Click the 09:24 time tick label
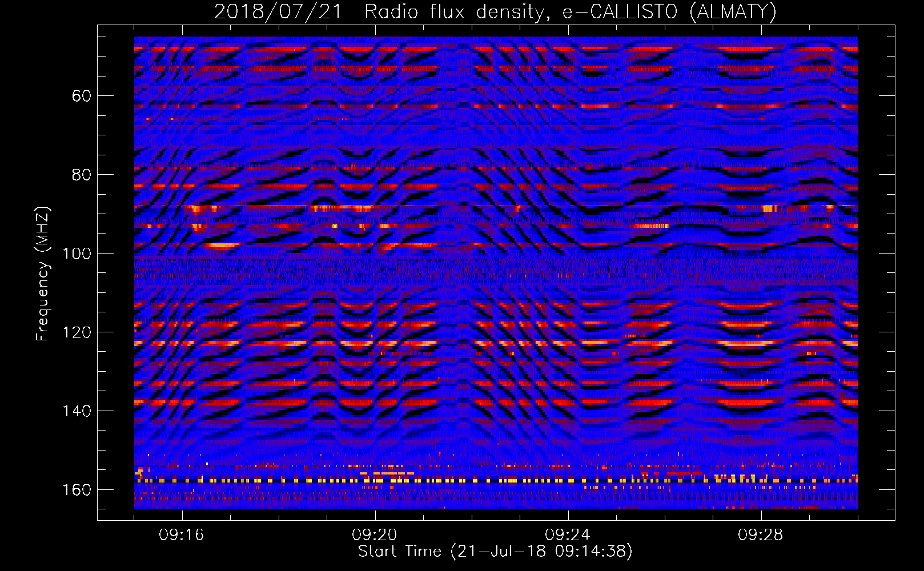The width and height of the screenshot is (924, 571). click(x=568, y=535)
